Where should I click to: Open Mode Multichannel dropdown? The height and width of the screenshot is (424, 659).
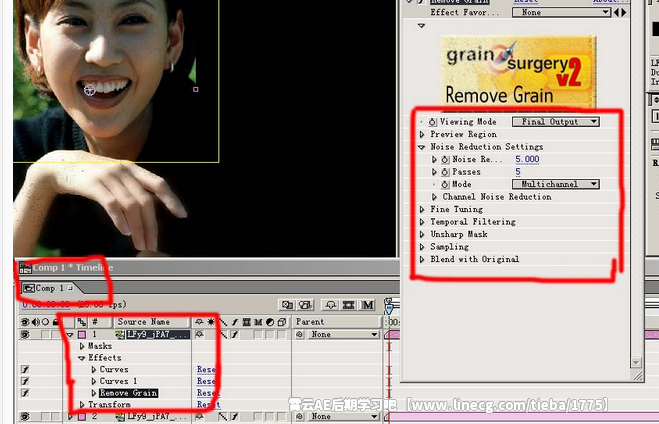click(556, 184)
